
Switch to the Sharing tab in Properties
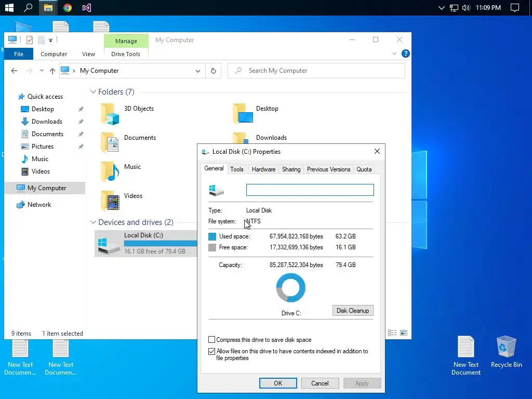coord(291,169)
